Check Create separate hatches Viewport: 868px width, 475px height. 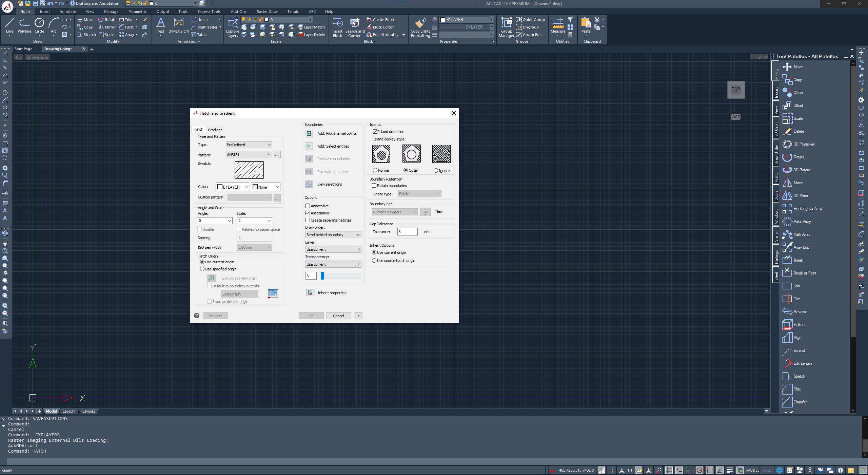[x=308, y=220]
